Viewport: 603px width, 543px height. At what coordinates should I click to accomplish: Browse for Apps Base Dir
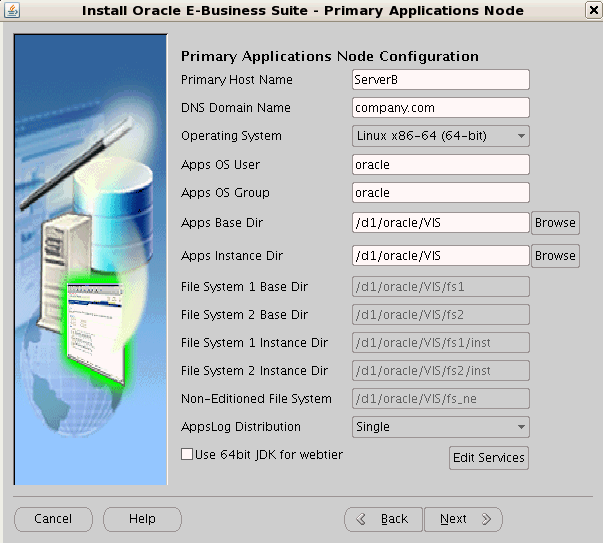point(555,223)
